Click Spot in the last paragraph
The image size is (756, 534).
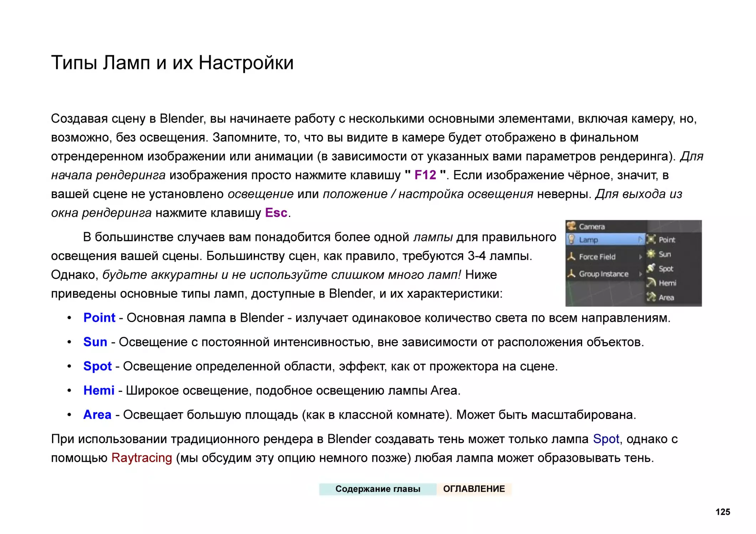point(606,439)
